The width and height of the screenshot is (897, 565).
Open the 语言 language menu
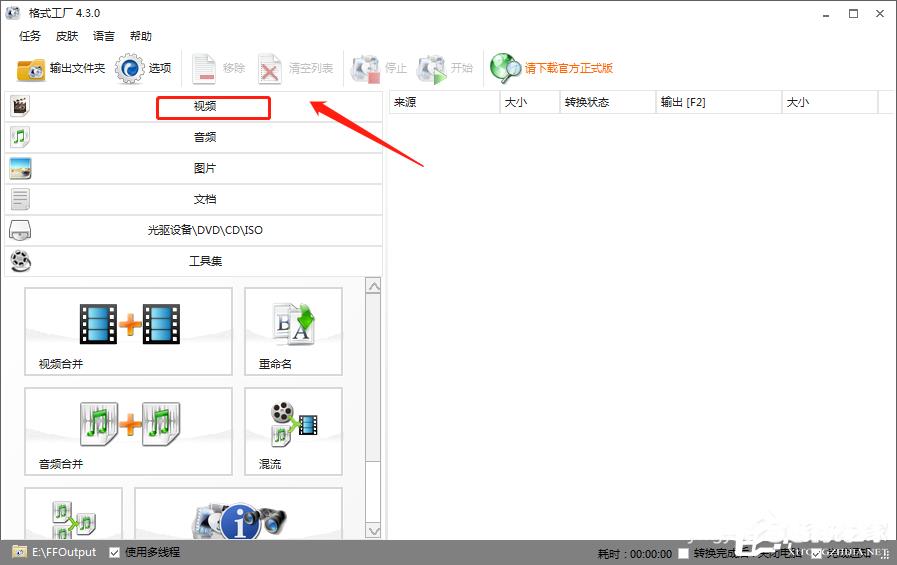coord(104,36)
